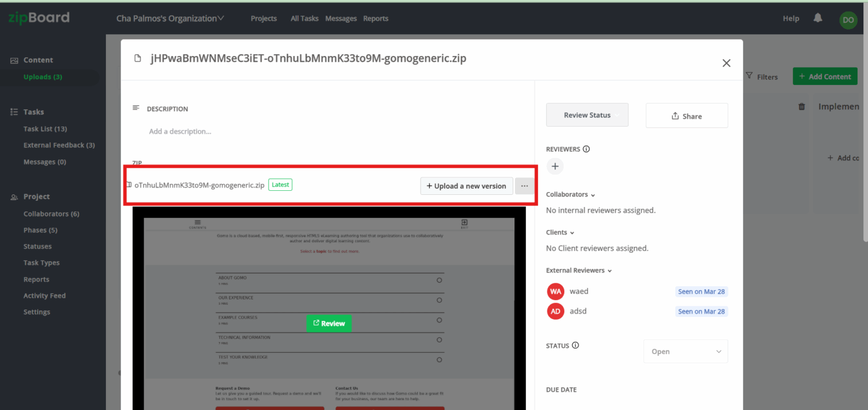Click the Add a description field
Viewport: 868px width, 410px height.
tap(180, 131)
